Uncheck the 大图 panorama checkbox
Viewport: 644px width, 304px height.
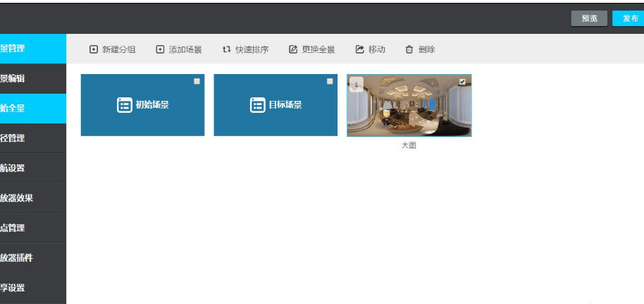tap(462, 82)
